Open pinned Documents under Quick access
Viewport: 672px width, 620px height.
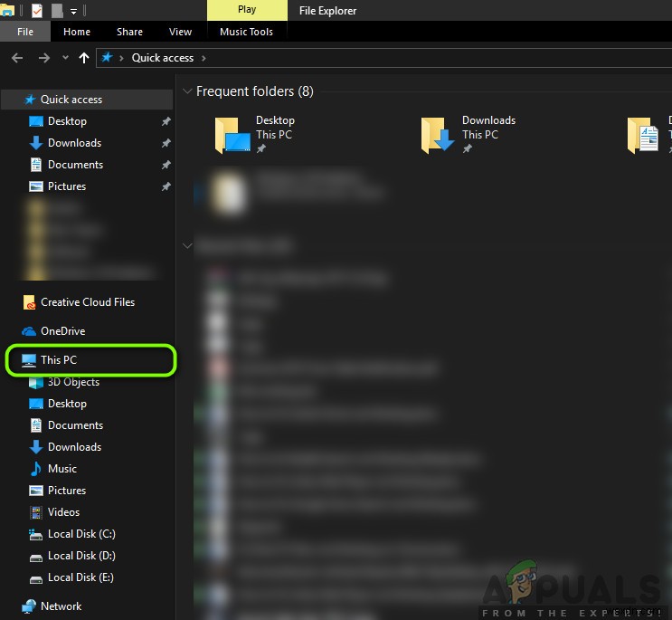point(75,165)
